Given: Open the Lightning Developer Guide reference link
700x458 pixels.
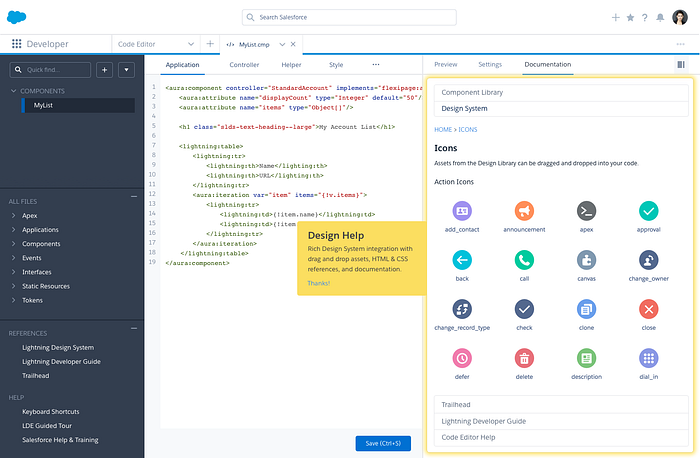Looking at the screenshot, I should [x=61, y=361].
